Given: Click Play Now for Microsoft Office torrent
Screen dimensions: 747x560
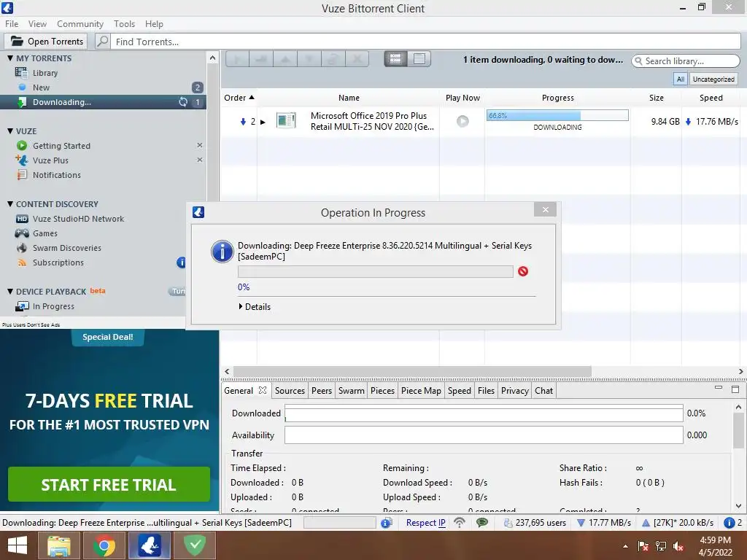Looking at the screenshot, I should click(x=462, y=122).
